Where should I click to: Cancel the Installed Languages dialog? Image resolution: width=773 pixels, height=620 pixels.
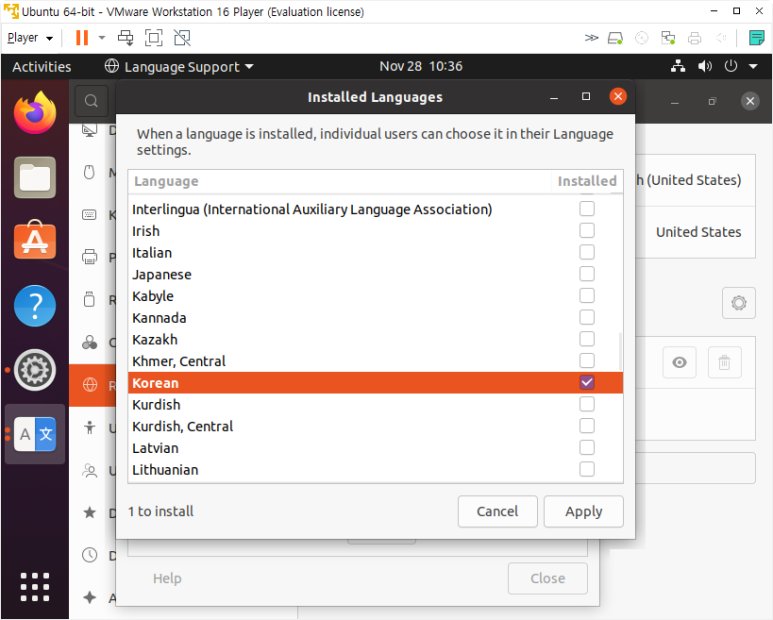[497, 512]
